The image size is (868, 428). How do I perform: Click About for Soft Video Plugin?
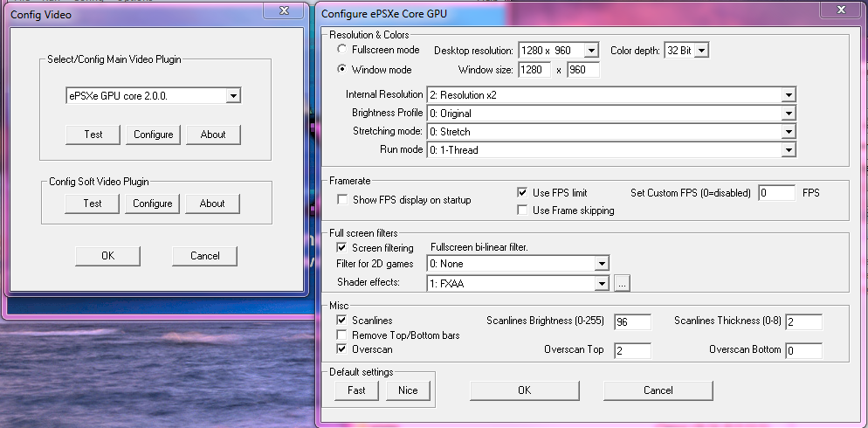(212, 204)
